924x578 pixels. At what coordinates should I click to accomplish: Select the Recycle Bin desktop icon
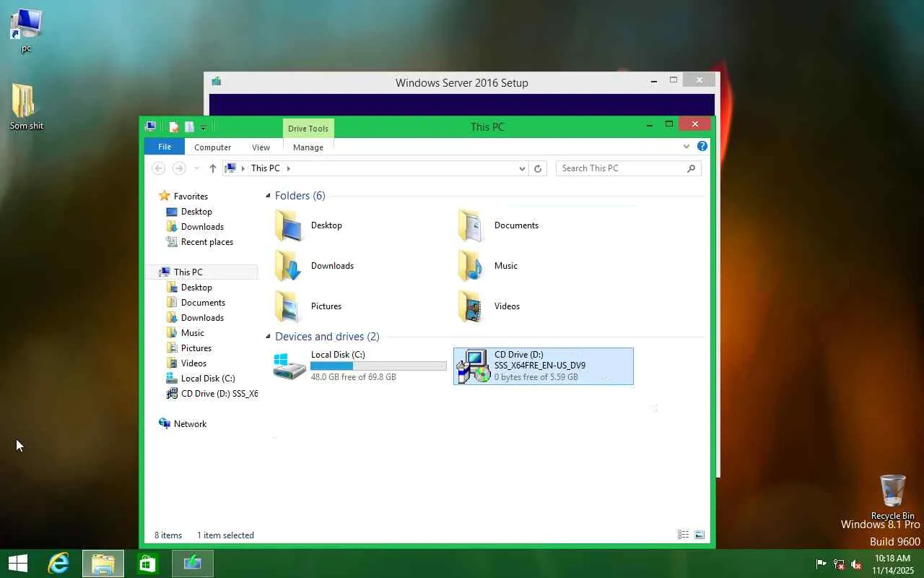click(x=893, y=497)
